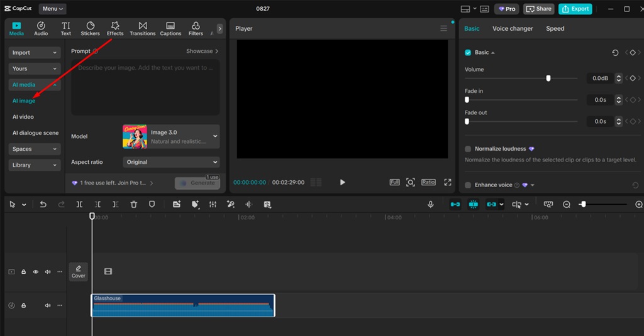This screenshot has height=336, width=644.
Task: Click the Undo arrow in timeline toolbar
Action: pyautogui.click(x=43, y=204)
